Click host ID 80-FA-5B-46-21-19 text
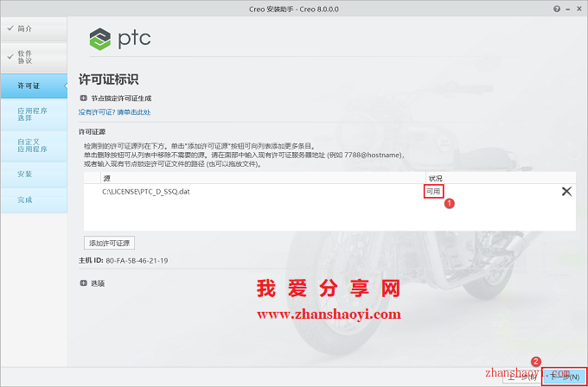588x387 pixels. click(x=137, y=260)
